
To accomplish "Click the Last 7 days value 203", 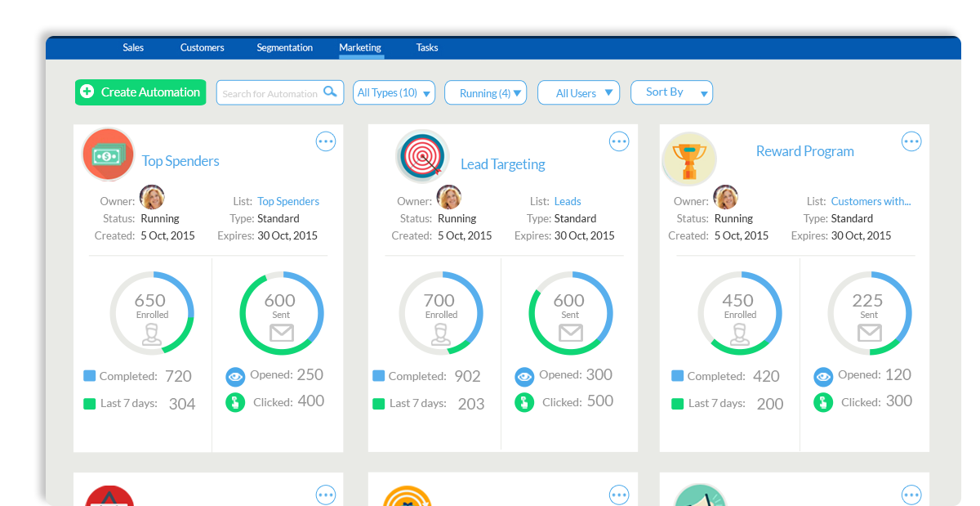I will tap(471, 404).
